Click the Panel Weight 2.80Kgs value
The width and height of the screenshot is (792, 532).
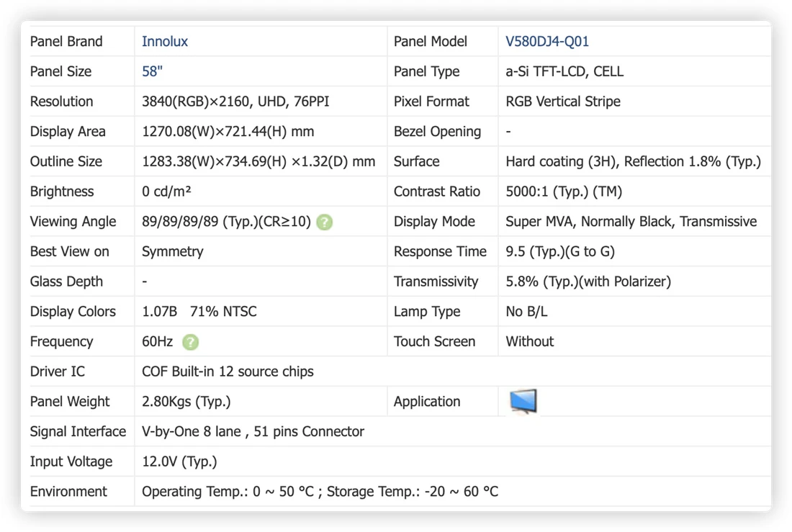tap(186, 402)
